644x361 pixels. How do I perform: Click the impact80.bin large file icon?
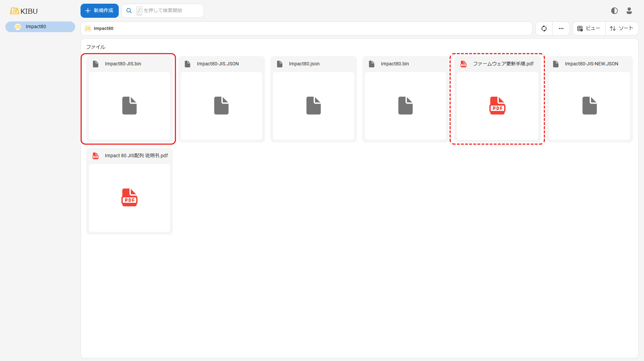[405, 106]
